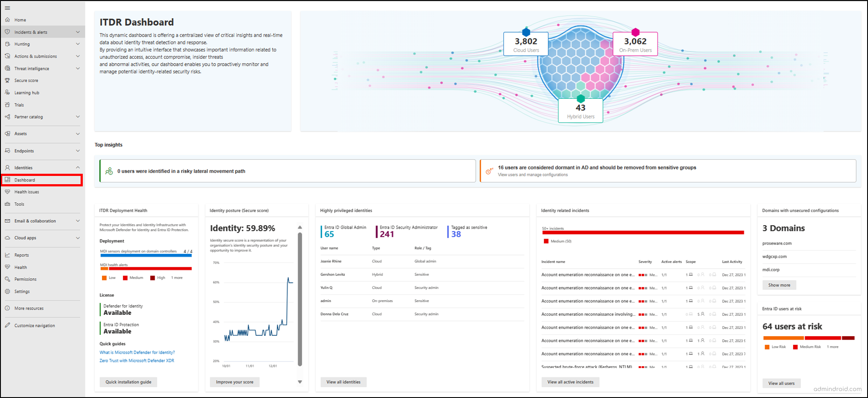868x398 pixels.
Task: Click the Improve your score button
Action: coord(234,382)
